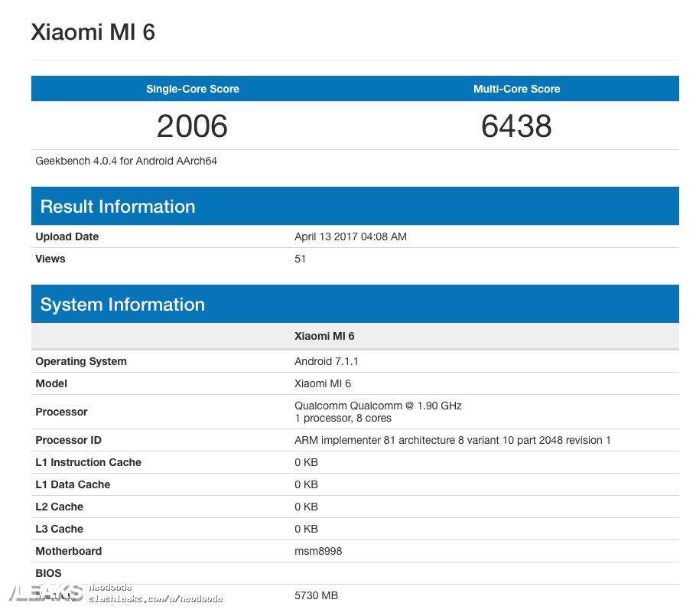Click the multi-core score 6438
Screen dimensions: 696x616
coord(516,125)
